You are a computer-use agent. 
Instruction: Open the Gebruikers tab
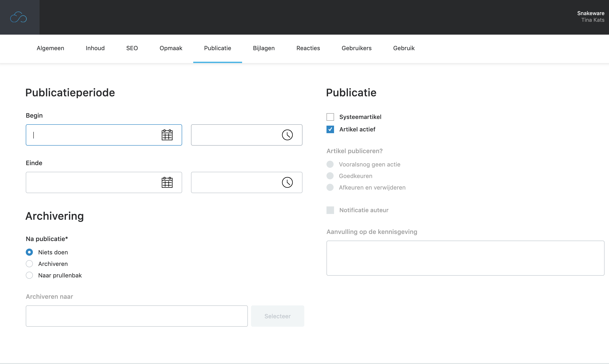tap(356, 48)
